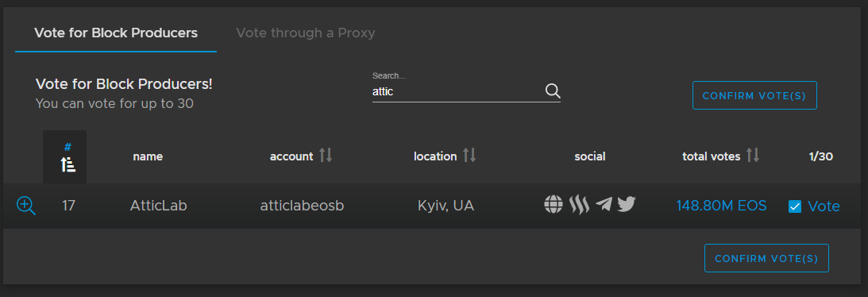
Task: Click top CONFIRM VOTE(S) button
Action: click(x=754, y=95)
